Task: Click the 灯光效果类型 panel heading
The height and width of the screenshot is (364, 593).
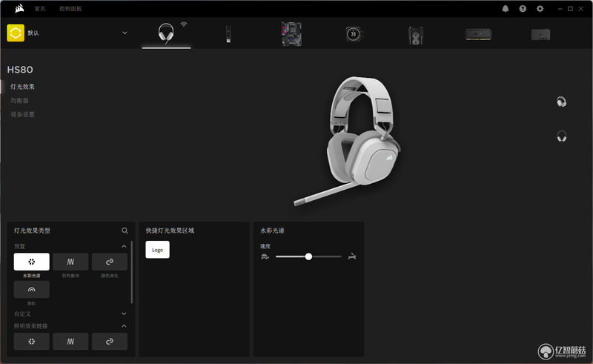Action: coord(32,231)
